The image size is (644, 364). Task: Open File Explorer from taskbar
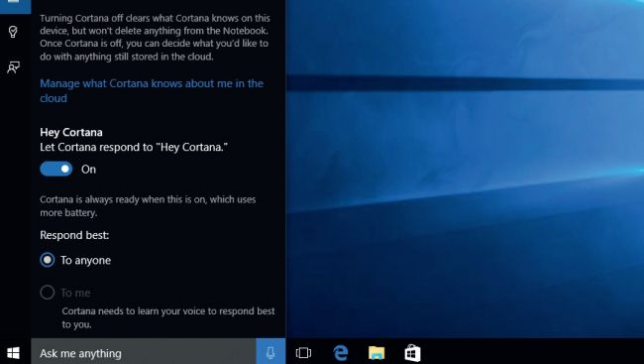point(376,353)
